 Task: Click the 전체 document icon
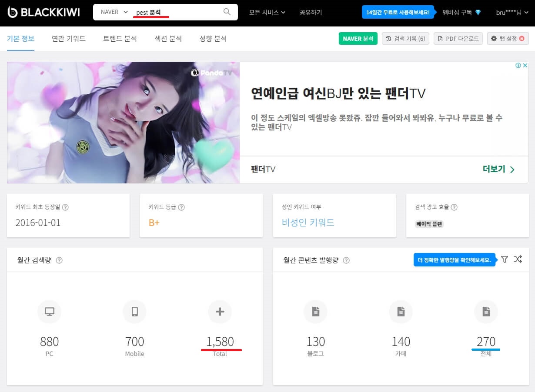[486, 312]
